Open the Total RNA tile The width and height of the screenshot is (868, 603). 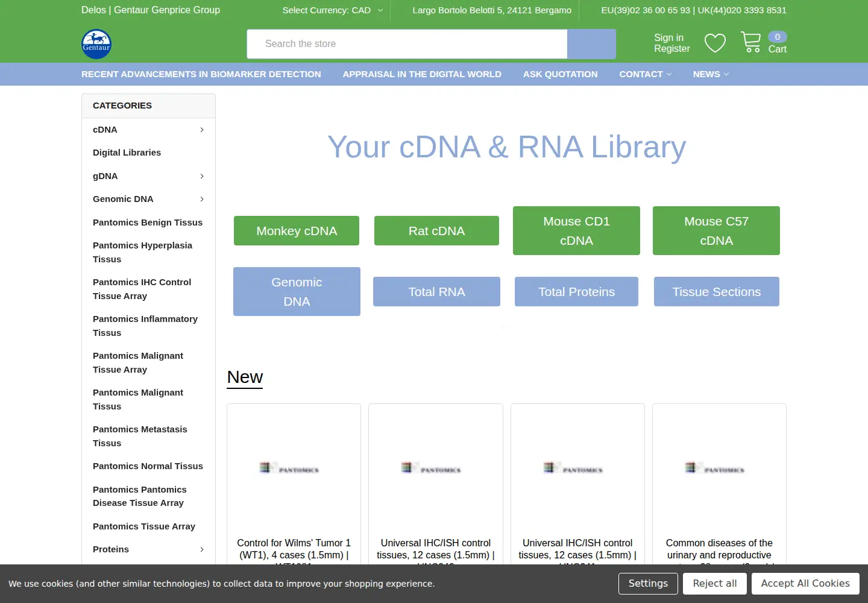pos(436,292)
